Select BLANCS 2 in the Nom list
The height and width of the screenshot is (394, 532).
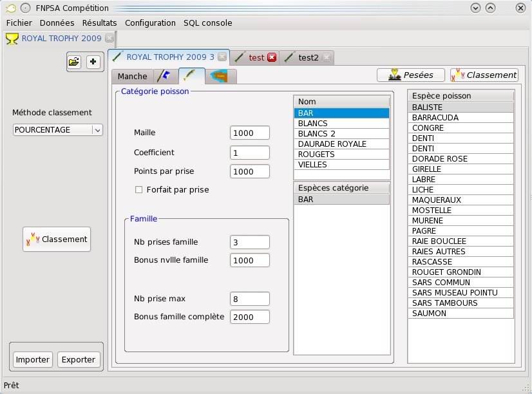[341, 134]
